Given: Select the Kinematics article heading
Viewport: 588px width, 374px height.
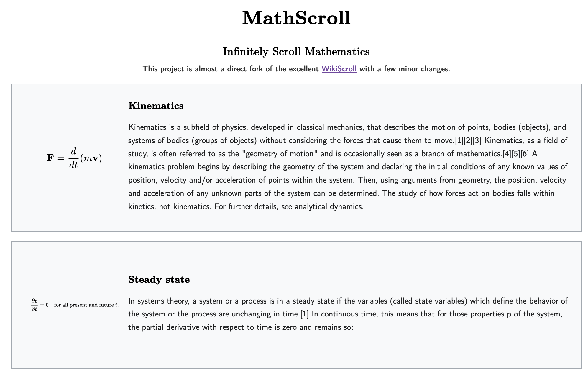Looking at the screenshot, I should pos(156,106).
